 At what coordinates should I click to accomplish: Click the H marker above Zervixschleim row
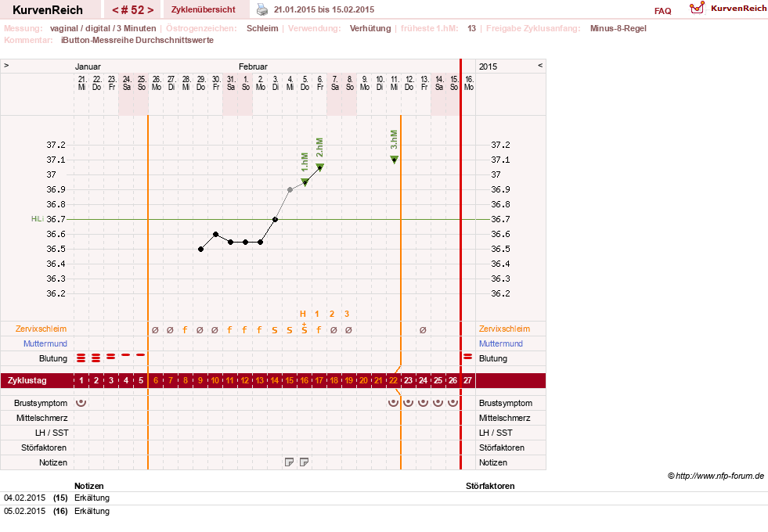pos(303,314)
